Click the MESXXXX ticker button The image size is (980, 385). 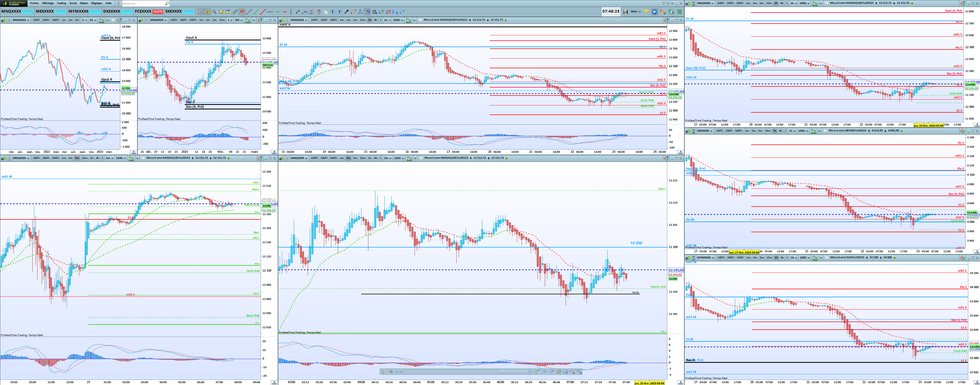coord(45,12)
